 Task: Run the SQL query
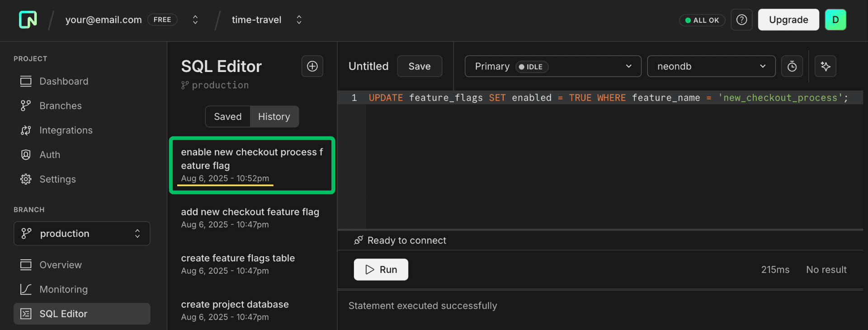click(x=381, y=269)
